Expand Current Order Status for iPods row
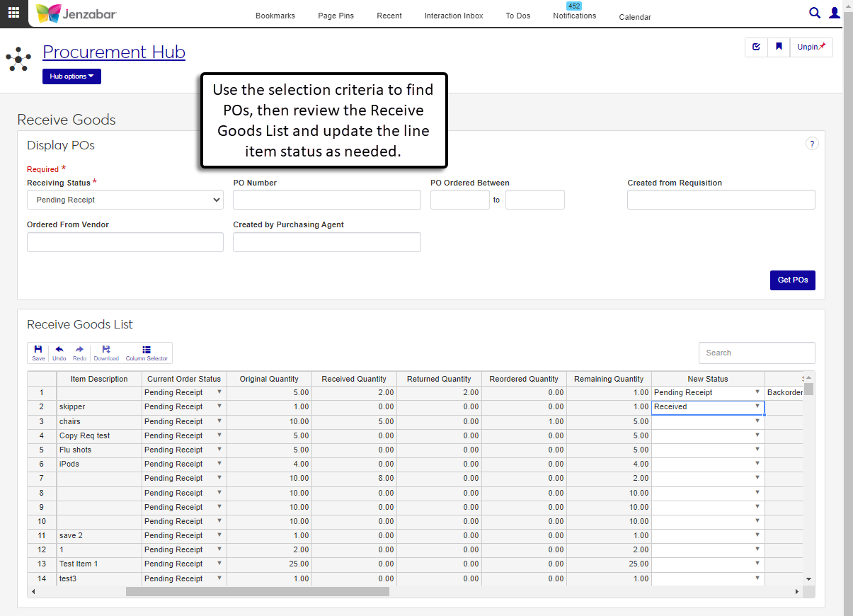 click(219, 464)
